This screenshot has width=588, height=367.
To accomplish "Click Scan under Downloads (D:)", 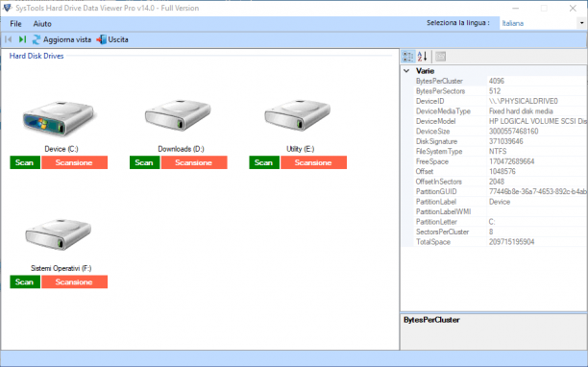I will coord(144,162).
